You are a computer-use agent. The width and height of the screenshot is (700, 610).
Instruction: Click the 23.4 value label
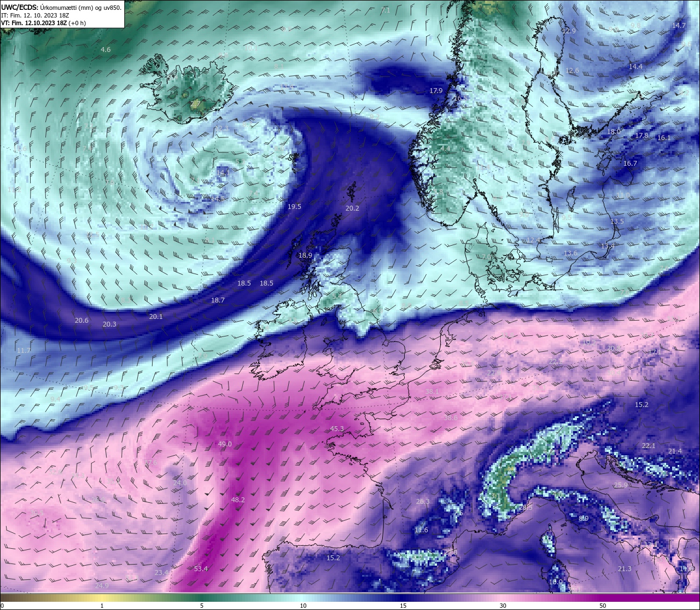point(162,572)
